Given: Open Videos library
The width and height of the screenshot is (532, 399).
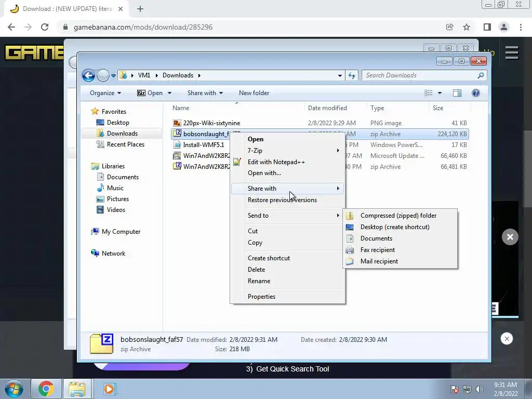Looking at the screenshot, I should click(111, 210).
